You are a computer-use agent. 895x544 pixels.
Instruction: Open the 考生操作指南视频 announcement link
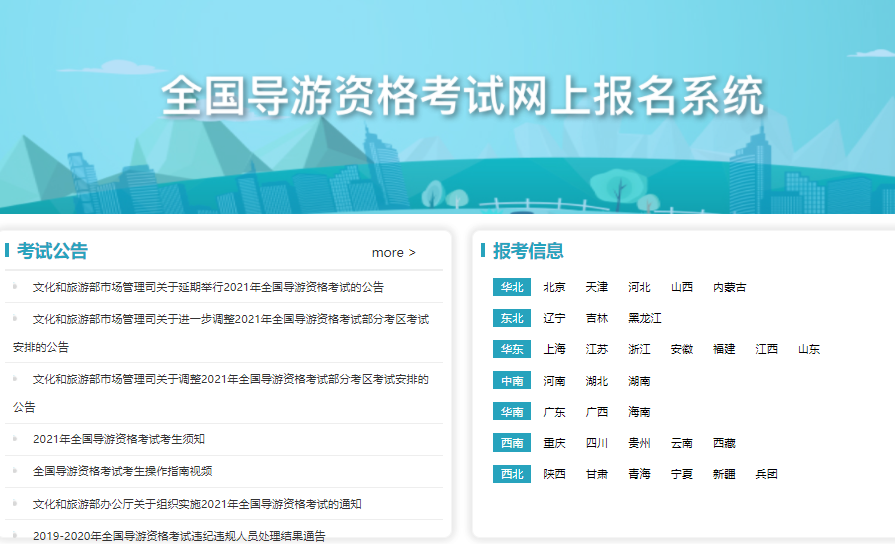[122, 471]
